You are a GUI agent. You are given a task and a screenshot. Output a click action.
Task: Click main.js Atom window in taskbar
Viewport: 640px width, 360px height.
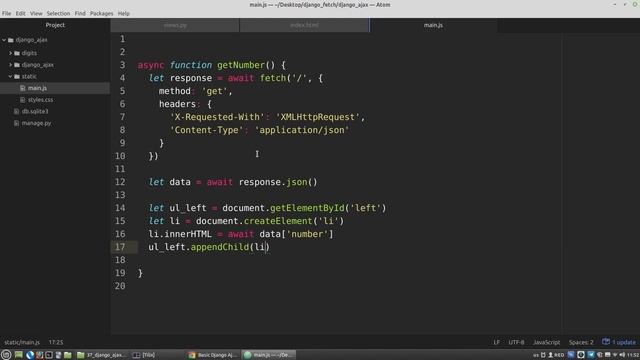coord(269,355)
